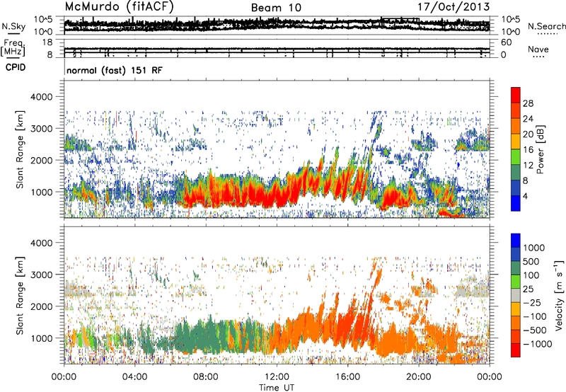Click 'Slant Range [km]' label of power panel
The image size is (566, 392).
tap(20, 149)
